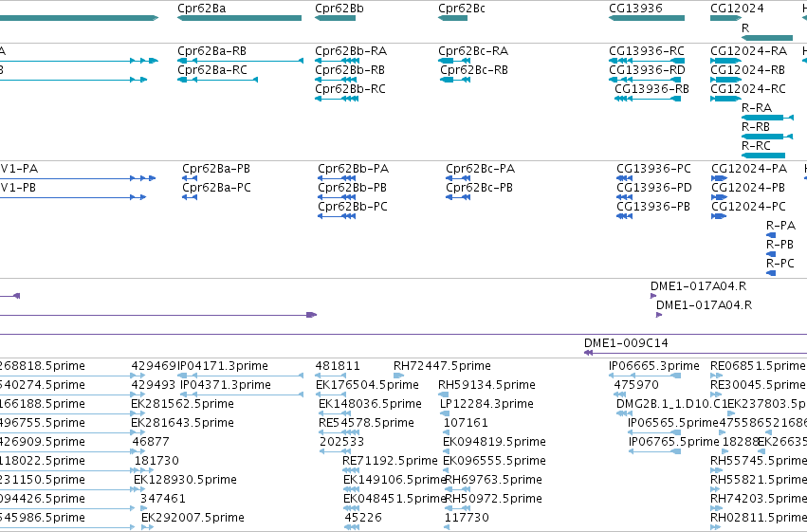This screenshot has height=532, width=807.
Task: Select the EK281643.5prime EST label
Action: (x=182, y=423)
